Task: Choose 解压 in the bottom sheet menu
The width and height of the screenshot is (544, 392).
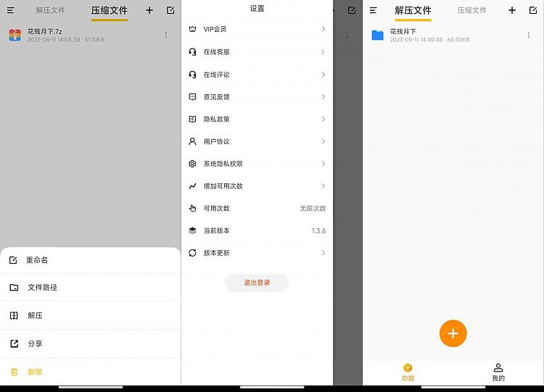Action: tap(35, 316)
